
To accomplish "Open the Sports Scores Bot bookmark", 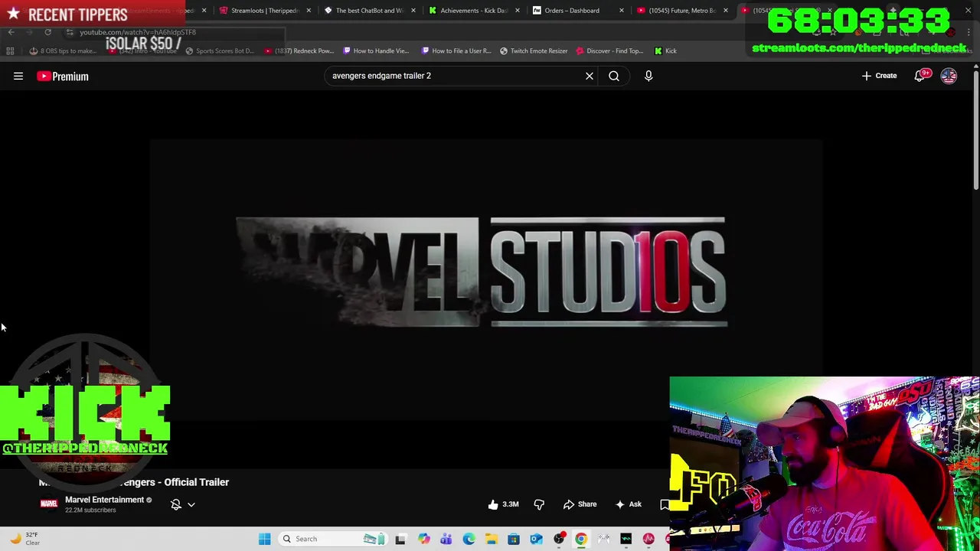I will click(x=220, y=51).
